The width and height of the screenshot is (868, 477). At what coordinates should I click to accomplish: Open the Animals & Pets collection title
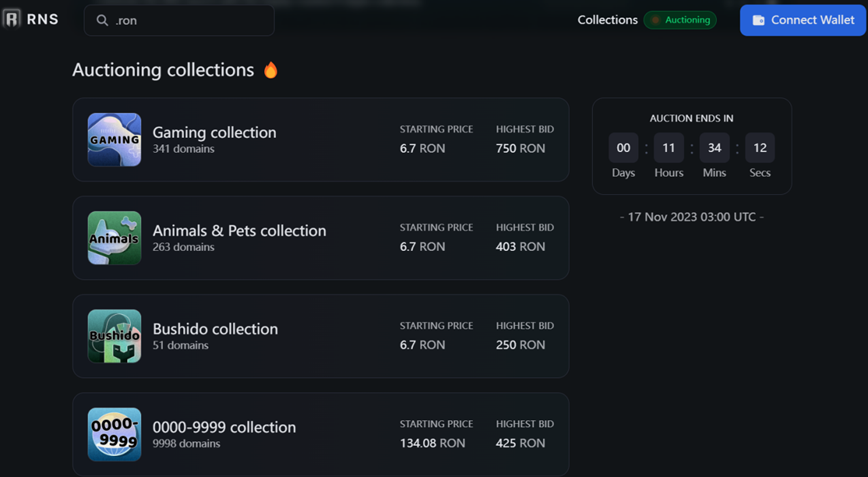pyautogui.click(x=239, y=230)
